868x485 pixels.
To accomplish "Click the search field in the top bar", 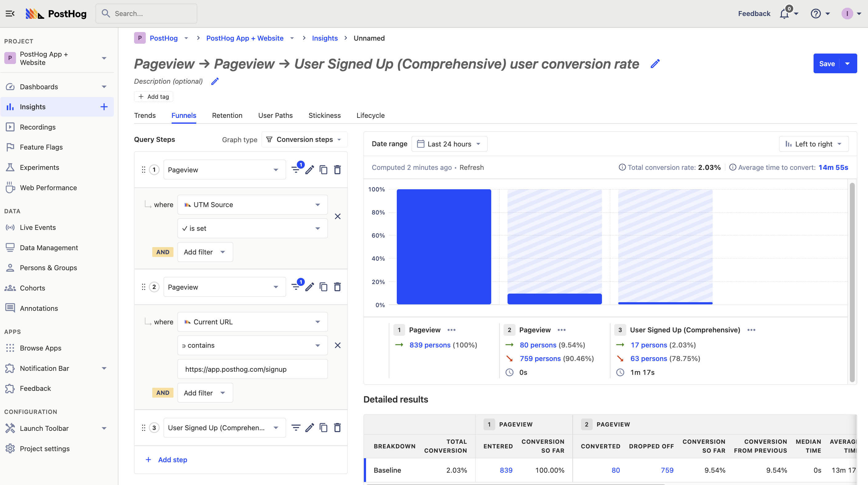I will point(146,14).
